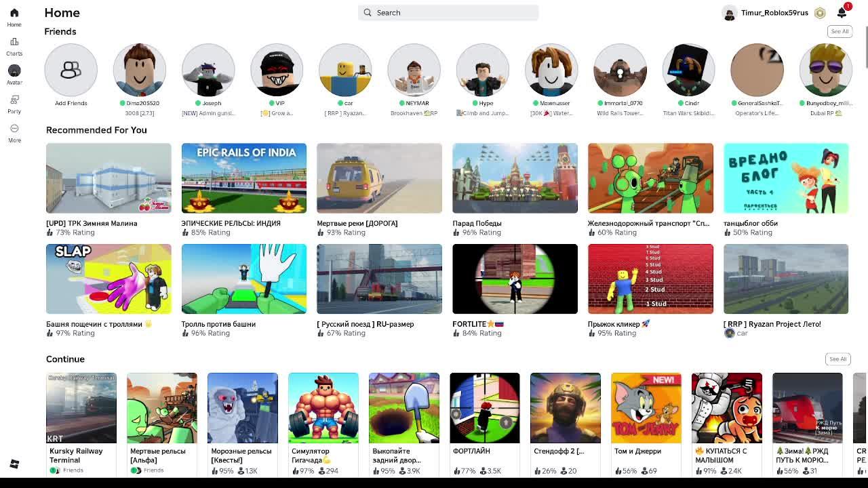Screen dimensions: 868x488
Task: Open friend Joseph's avatar
Action: [208, 70]
